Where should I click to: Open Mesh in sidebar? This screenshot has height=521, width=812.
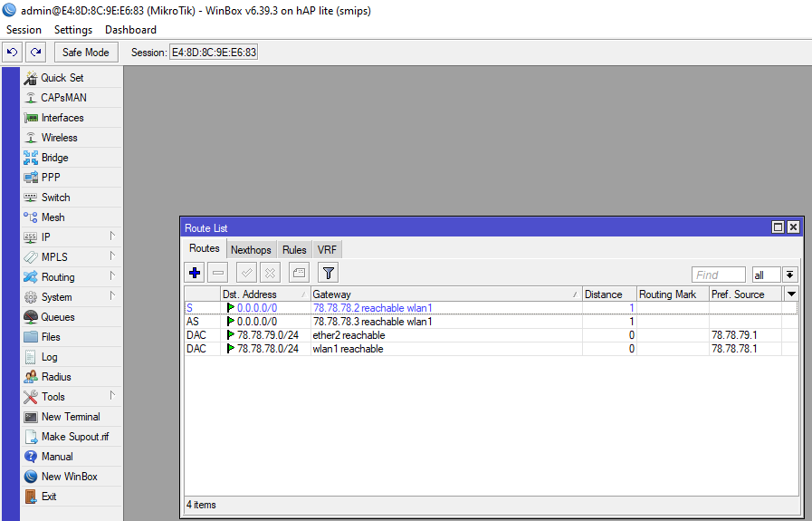click(72, 217)
